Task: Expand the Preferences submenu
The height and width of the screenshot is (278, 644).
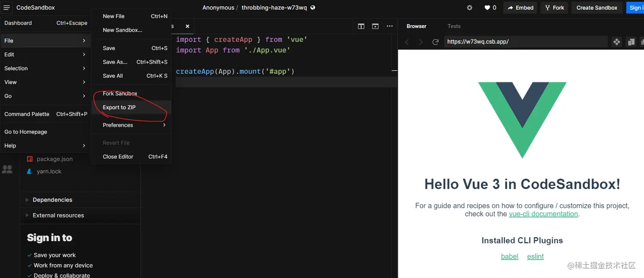Action: coord(131,125)
